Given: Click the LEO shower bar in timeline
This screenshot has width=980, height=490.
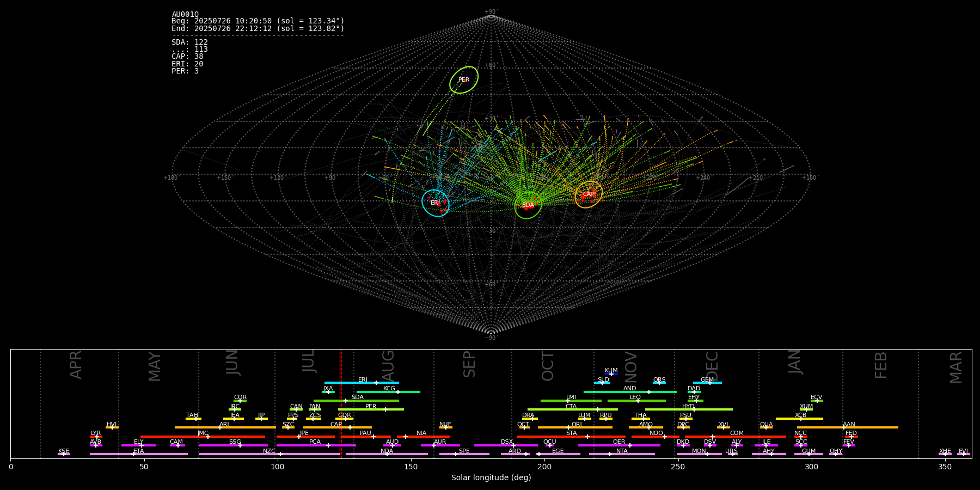Looking at the screenshot, I should click(636, 401).
